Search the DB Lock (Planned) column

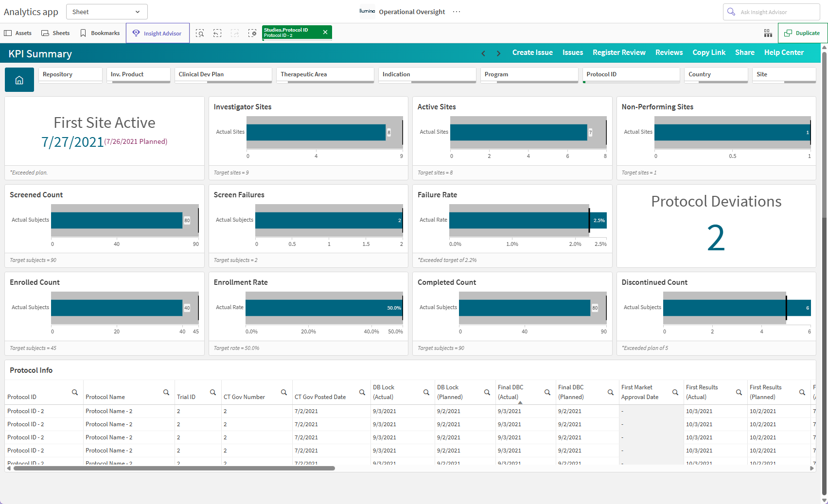click(487, 392)
